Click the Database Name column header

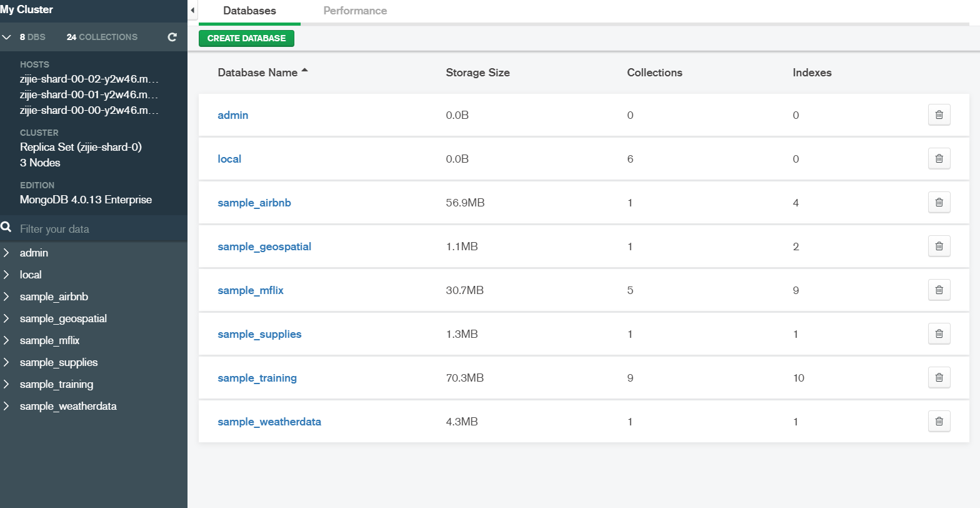pos(257,73)
